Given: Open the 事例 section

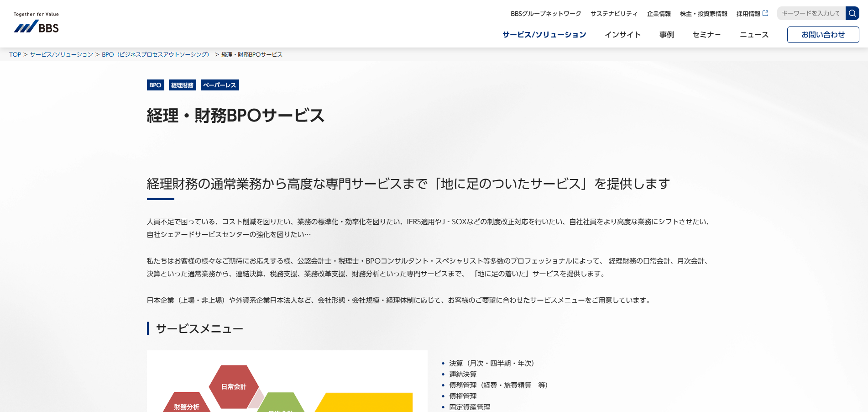Looking at the screenshot, I should click(666, 34).
